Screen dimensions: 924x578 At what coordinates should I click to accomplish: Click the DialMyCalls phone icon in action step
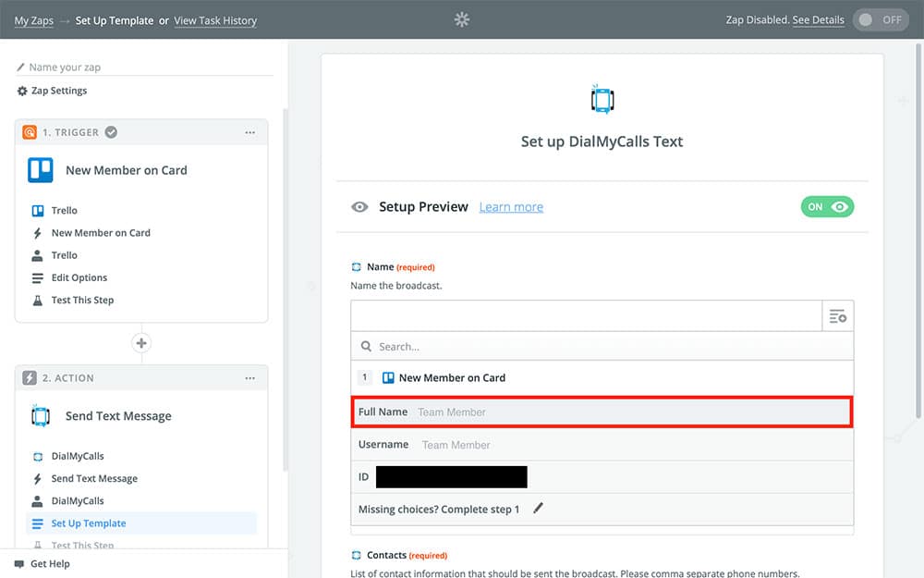coord(41,416)
